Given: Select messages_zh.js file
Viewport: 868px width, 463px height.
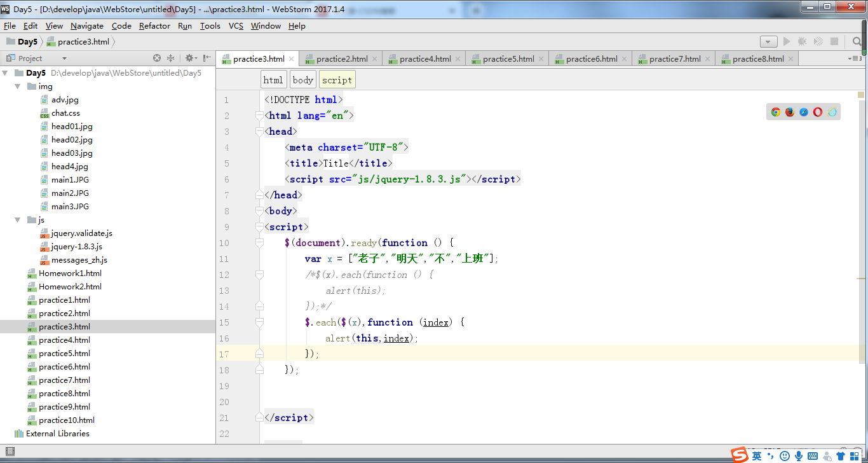Looking at the screenshot, I should (x=79, y=260).
